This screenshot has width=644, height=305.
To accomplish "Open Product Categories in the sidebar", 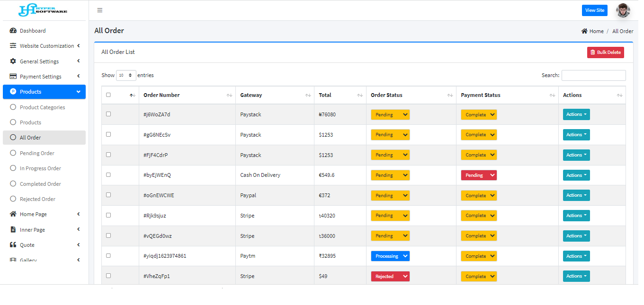I will click(x=42, y=107).
